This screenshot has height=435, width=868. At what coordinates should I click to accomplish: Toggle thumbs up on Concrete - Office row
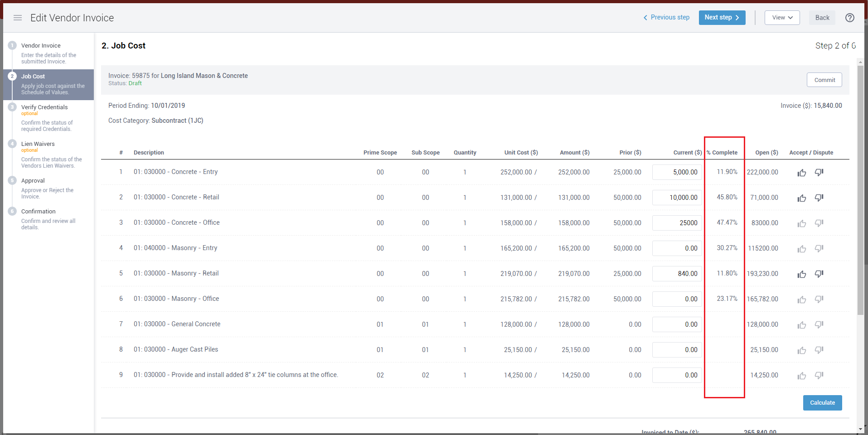click(801, 223)
